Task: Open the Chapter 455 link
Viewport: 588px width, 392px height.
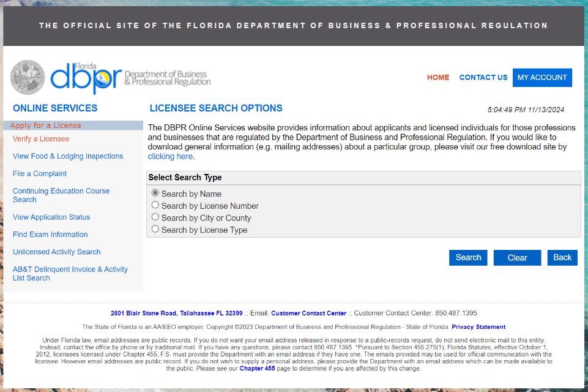Action: coord(257,368)
